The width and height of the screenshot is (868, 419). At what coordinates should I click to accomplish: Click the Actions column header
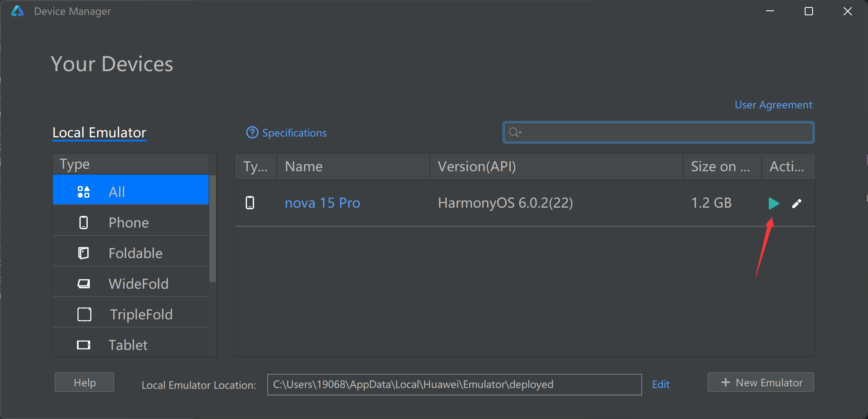(x=789, y=167)
